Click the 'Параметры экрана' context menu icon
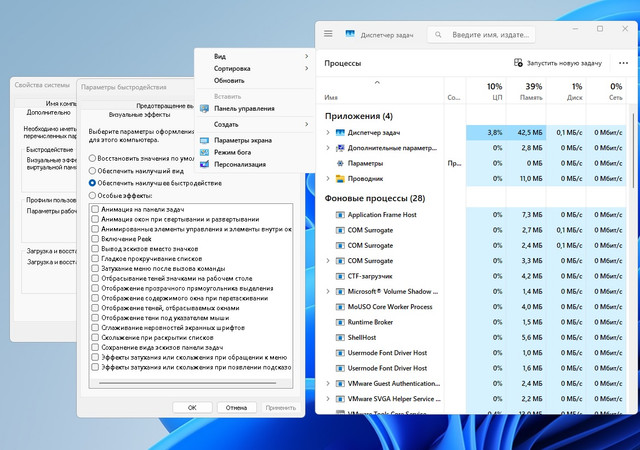 tap(204, 140)
